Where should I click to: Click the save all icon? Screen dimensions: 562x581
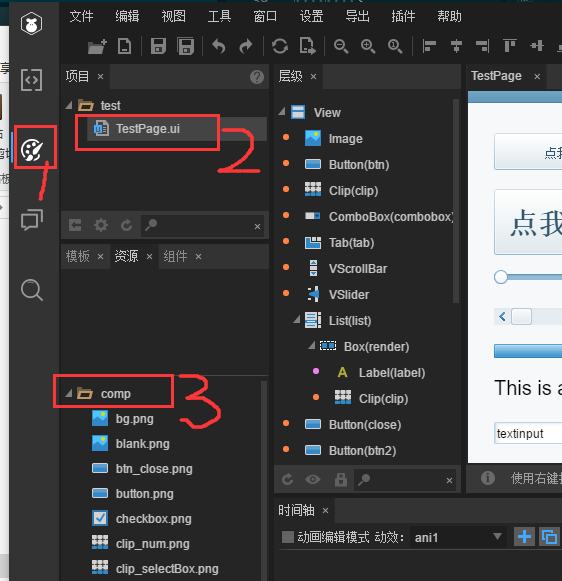pyautogui.click(x=186, y=47)
